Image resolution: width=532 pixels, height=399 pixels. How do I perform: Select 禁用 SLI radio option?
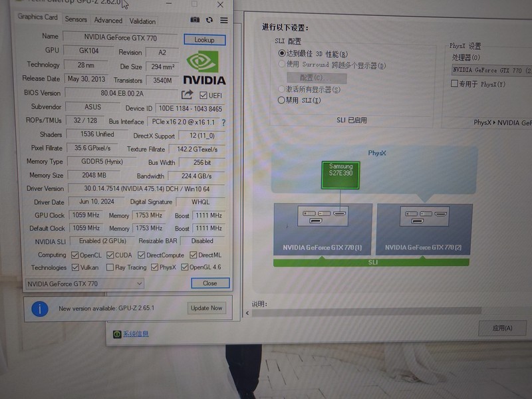pos(281,100)
